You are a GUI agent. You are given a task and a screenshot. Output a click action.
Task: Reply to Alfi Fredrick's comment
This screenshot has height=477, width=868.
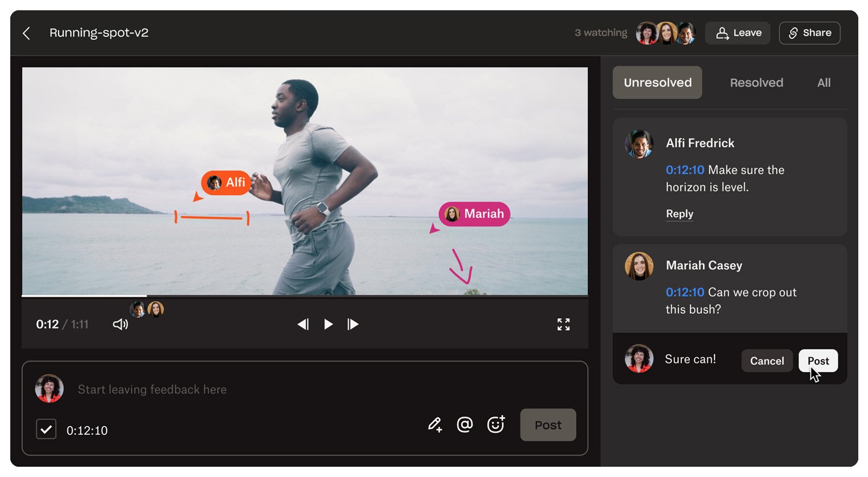coord(679,214)
